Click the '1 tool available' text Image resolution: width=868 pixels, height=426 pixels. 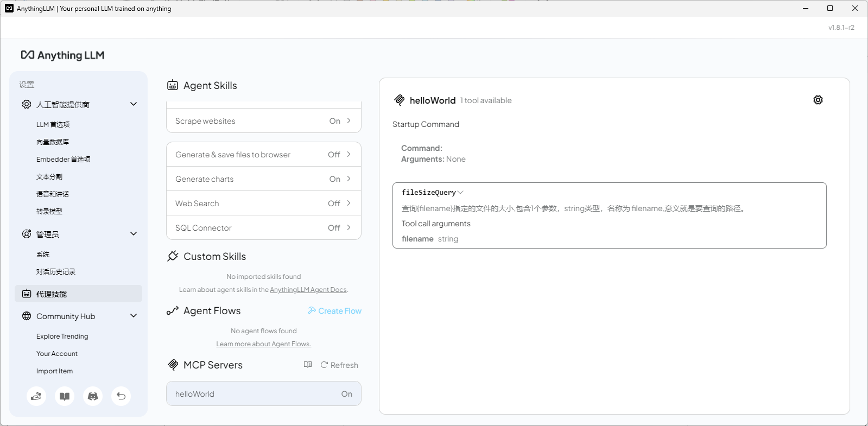[486, 100]
